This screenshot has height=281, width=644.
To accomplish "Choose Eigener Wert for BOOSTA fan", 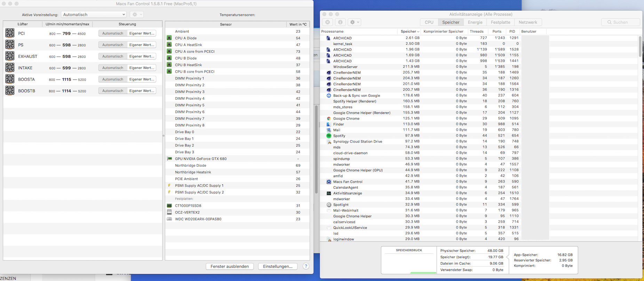I will coord(142,79).
